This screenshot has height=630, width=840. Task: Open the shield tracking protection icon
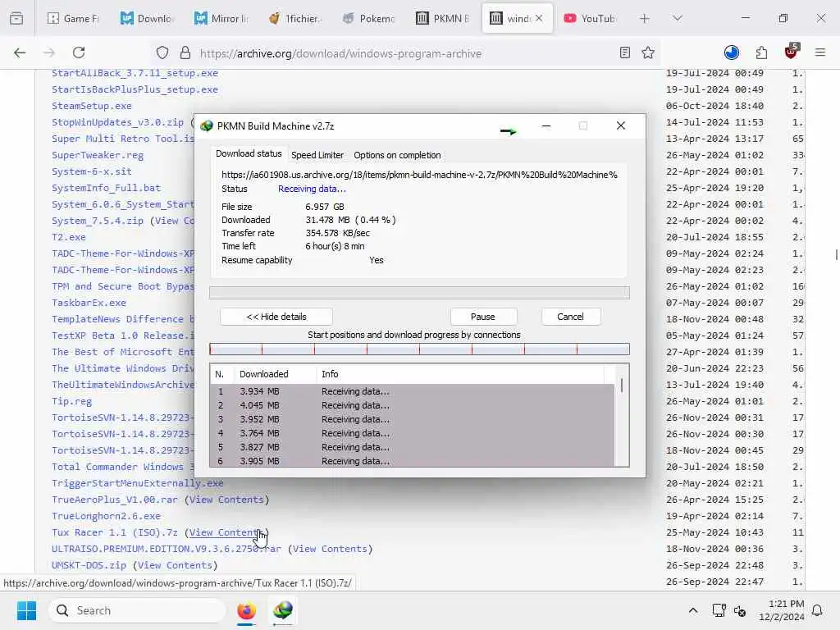point(162,52)
